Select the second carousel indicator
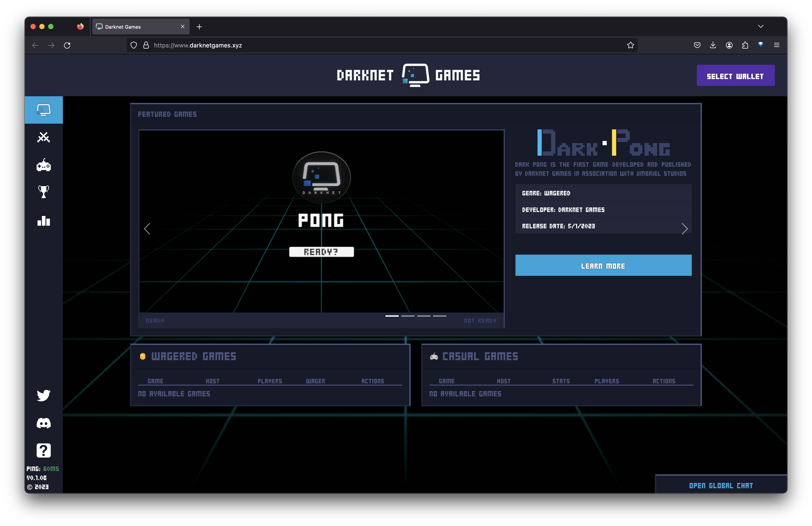The height and width of the screenshot is (526, 812). point(408,316)
